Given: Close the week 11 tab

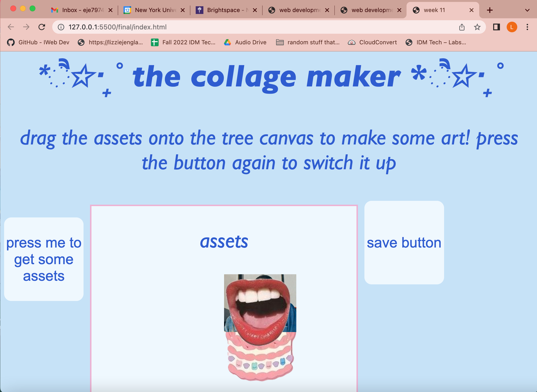Looking at the screenshot, I should point(471,10).
